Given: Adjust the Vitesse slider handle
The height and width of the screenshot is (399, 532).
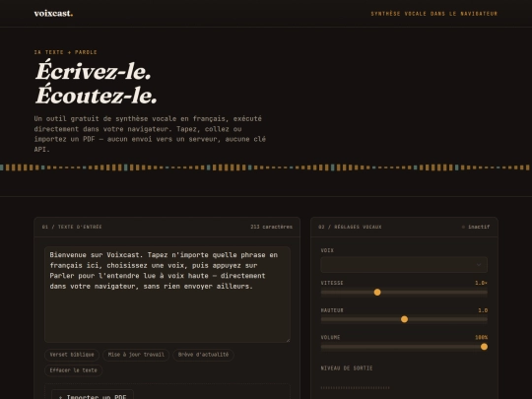Looking at the screenshot, I should (377, 293).
